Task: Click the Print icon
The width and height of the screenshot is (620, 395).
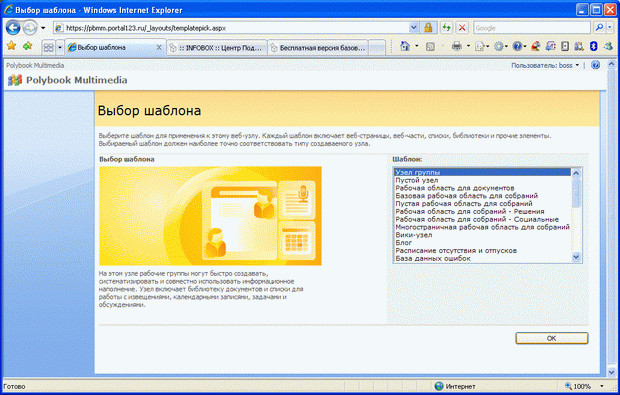Action: pos(457,47)
